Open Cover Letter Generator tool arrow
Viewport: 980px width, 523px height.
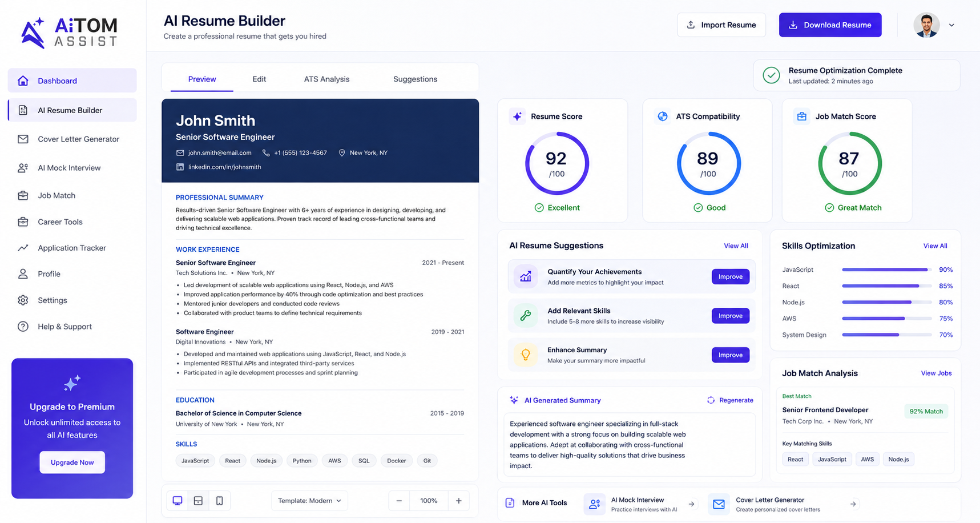[x=853, y=504]
